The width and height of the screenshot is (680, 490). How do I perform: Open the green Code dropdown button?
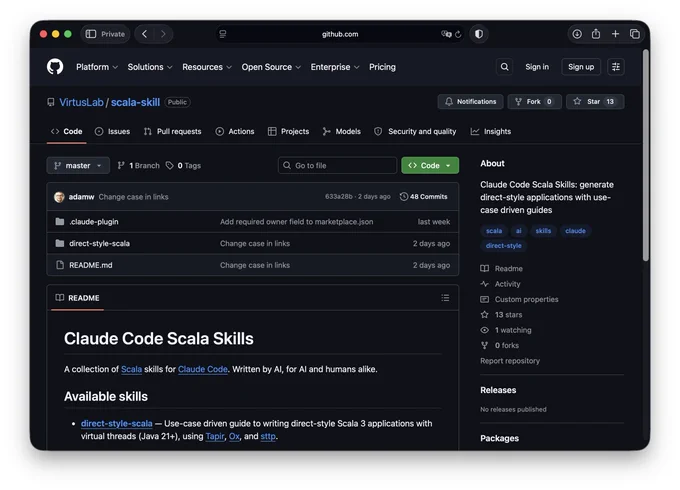click(430, 165)
